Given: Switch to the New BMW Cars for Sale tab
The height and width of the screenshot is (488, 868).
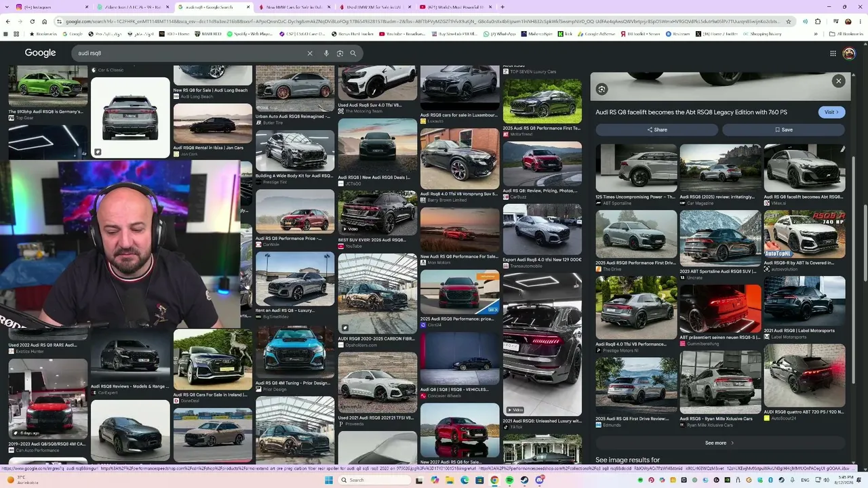Looking at the screenshot, I should [x=294, y=7].
